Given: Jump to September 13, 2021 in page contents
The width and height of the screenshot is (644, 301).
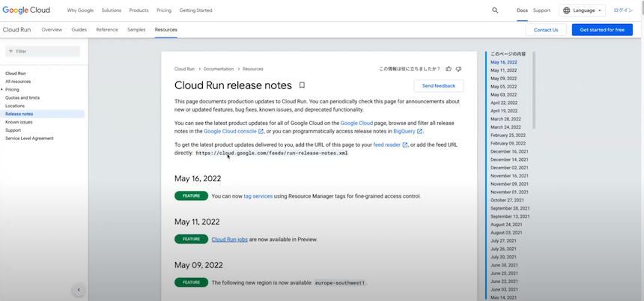Looking at the screenshot, I should (510, 216).
